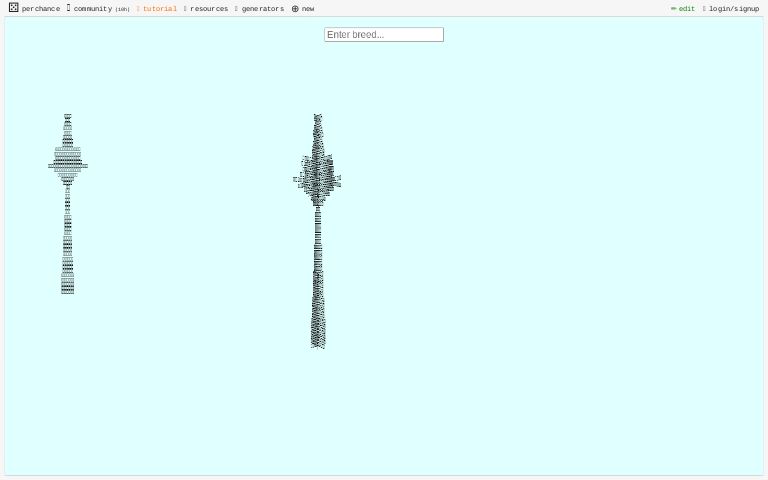Open the community page
This screenshot has width=768, height=480.
(x=92, y=9)
